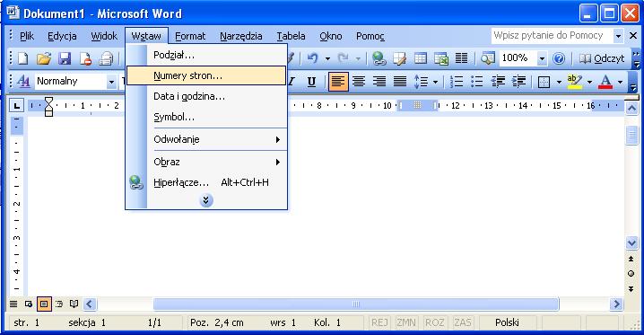The height and width of the screenshot is (335, 644).
Task: Apply yellow highlight color
Action: click(574, 82)
